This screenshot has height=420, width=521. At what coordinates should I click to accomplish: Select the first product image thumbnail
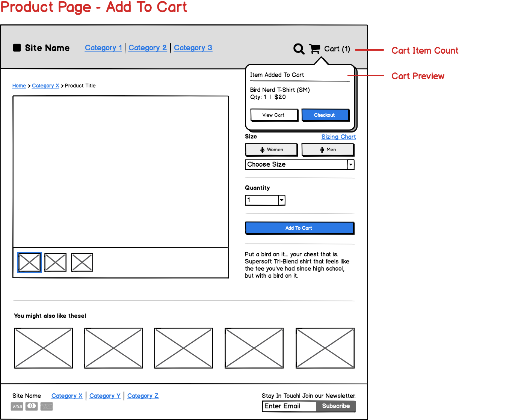tap(29, 262)
